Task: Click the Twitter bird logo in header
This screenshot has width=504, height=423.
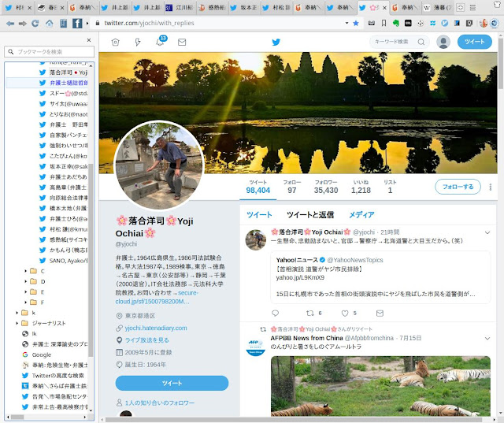Action: pos(276,42)
